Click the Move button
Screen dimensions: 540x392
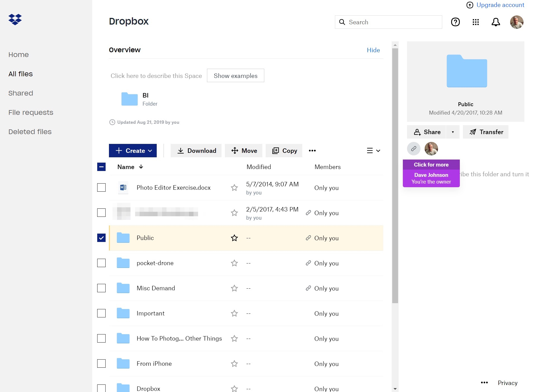tap(244, 151)
